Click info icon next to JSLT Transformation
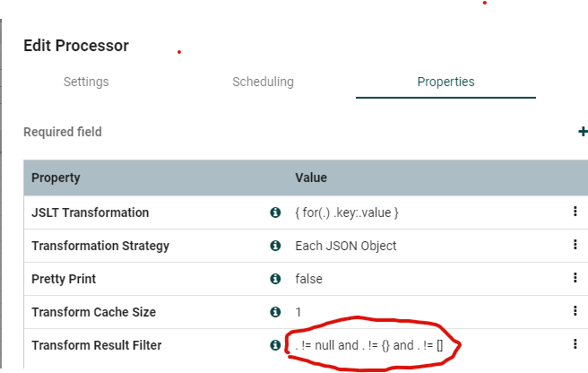Screen dimensions: 588x373 click(275, 213)
